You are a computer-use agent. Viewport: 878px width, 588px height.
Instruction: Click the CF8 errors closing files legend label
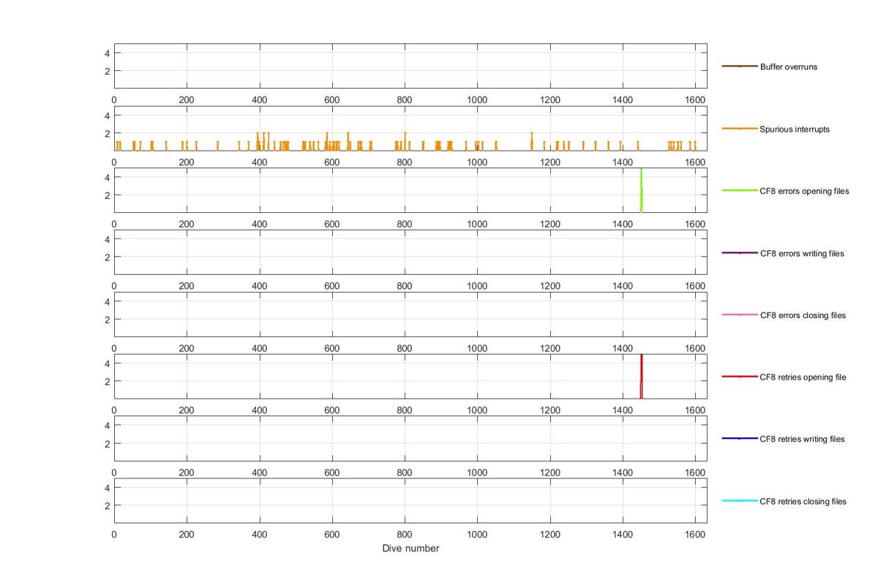coord(803,315)
